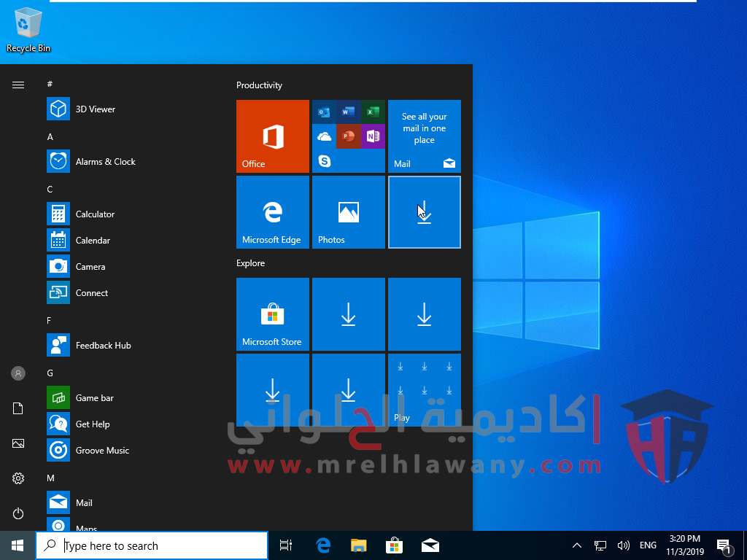The height and width of the screenshot is (560, 747).
Task: Open the Action Center notifications
Action: tap(724, 546)
